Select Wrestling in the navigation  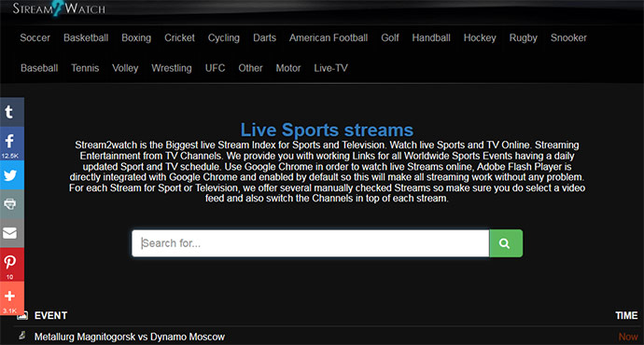(172, 68)
